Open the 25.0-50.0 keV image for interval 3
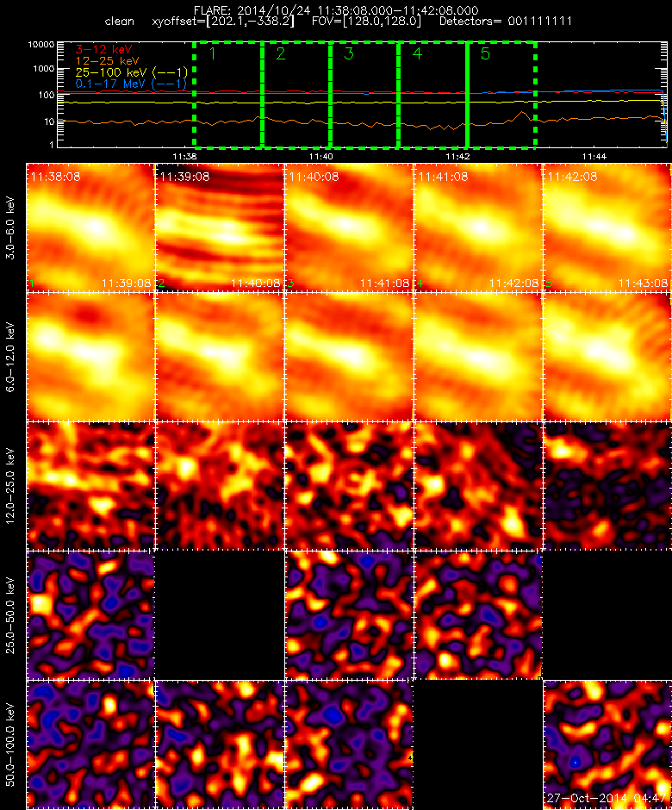Screen dimensions: 672x810 tap(349, 615)
